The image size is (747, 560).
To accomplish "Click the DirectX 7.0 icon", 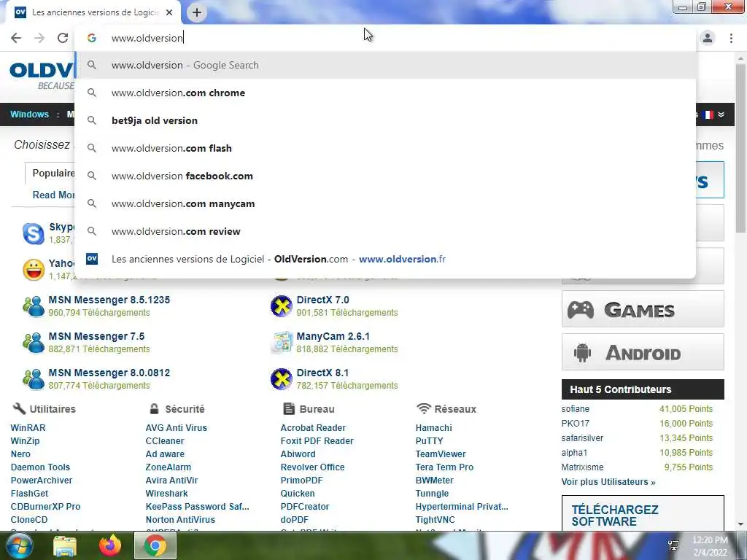I will (282, 306).
